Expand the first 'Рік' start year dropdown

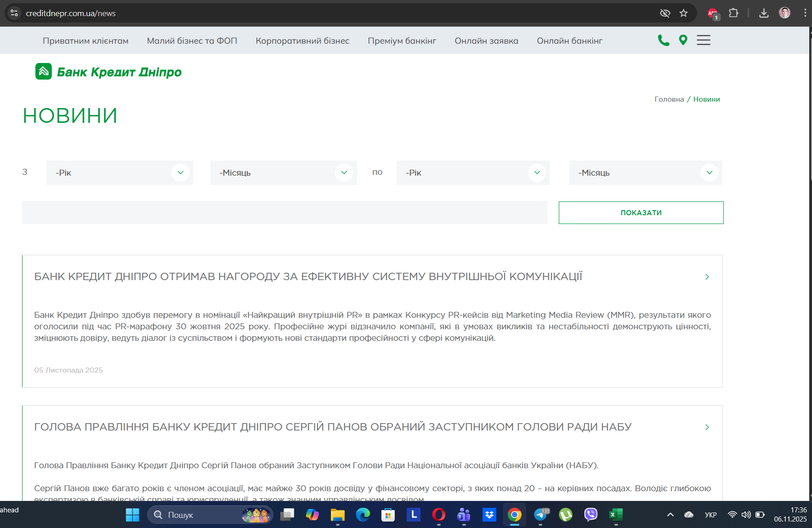tap(119, 172)
